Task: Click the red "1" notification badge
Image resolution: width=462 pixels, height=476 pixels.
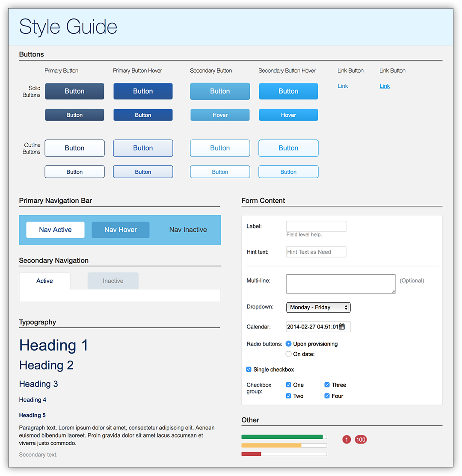Action: 346,439
